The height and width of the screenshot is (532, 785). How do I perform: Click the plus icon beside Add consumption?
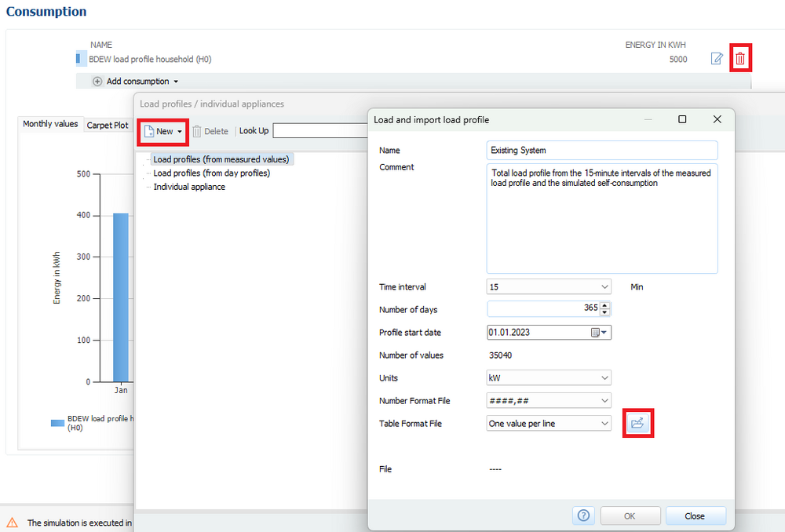click(x=97, y=81)
